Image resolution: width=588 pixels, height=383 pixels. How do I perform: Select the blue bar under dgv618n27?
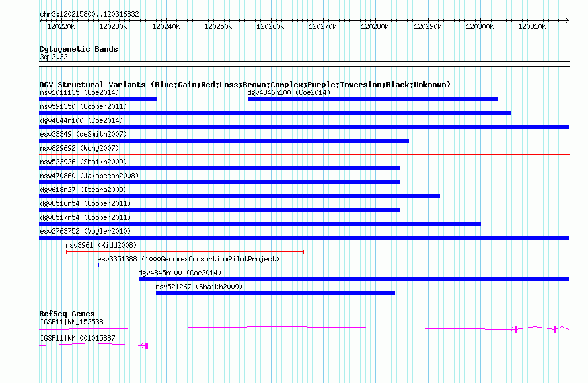(x=240, y=196)
